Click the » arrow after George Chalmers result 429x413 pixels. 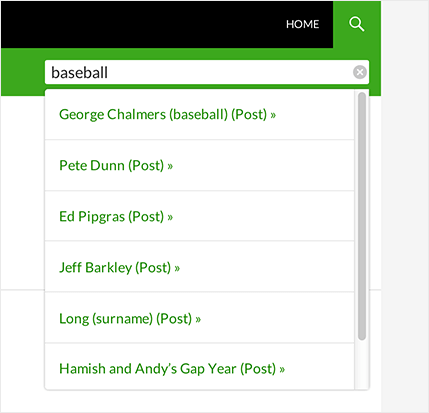point(273,115)
